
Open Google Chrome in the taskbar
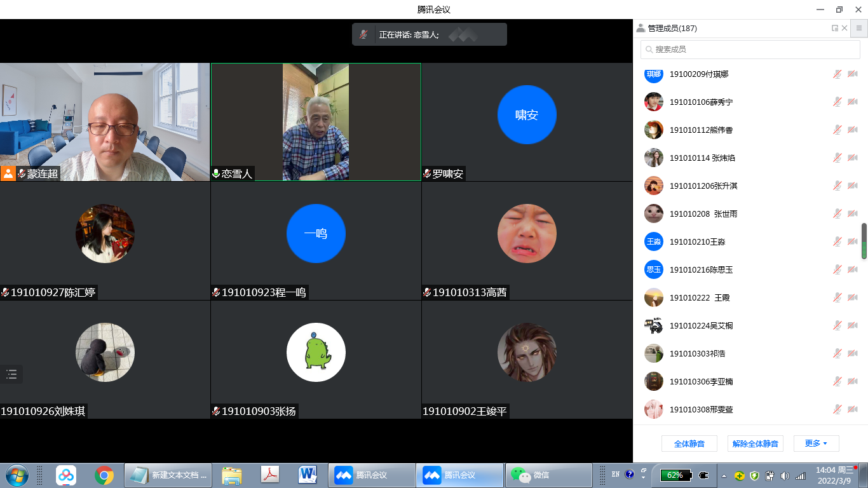click(104, 475)
